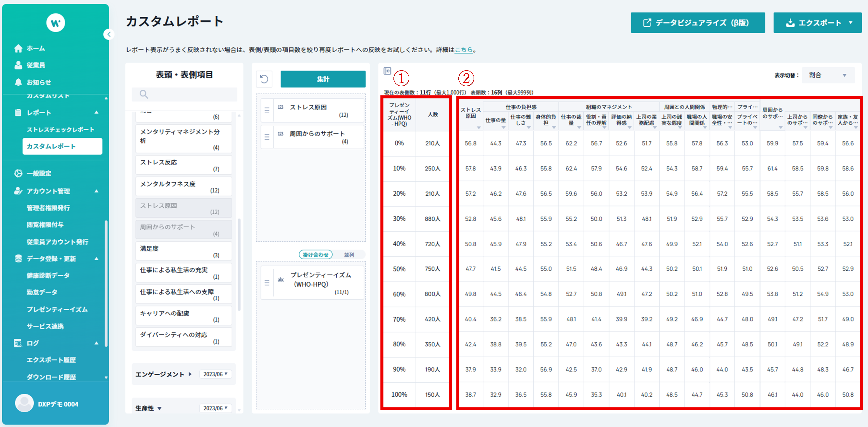Click the reset/undo arrow icon beside 集計
This screenshot has width=868, height=427.
tap(264, 79)
